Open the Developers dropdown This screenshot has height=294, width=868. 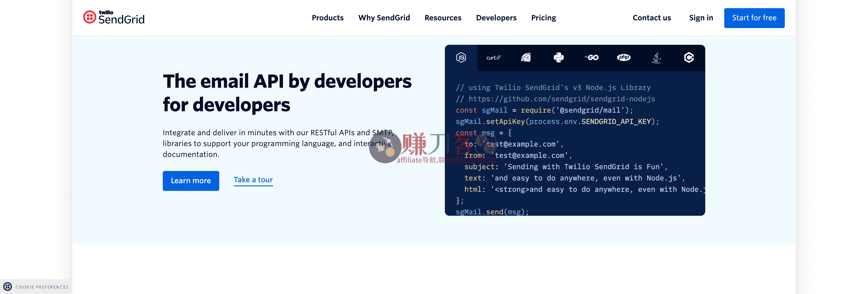click(496, 18)
